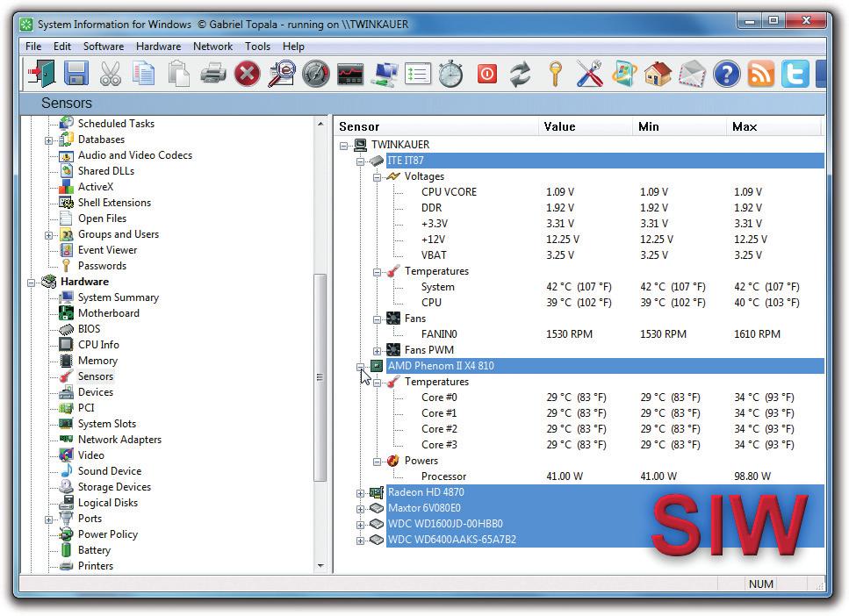Open the File menu
Image resolution: width=849 pixels, height=616 pixels.
click(x=33, y=47)
